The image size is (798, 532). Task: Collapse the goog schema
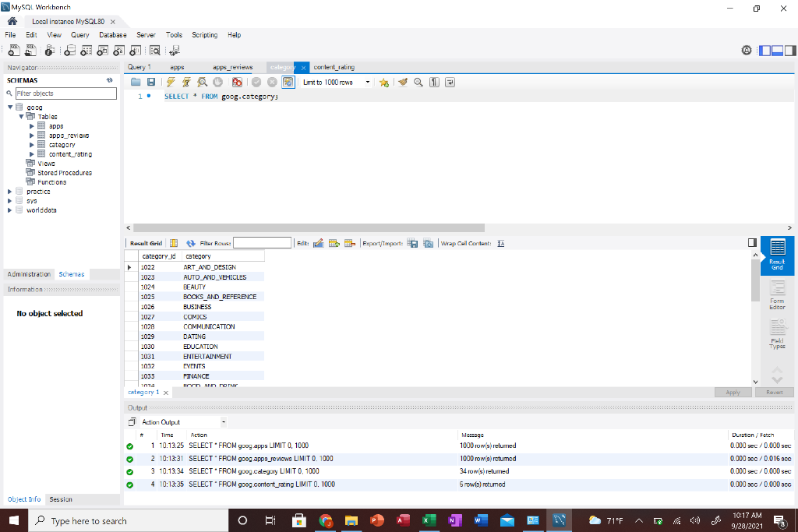pos(10,107)
